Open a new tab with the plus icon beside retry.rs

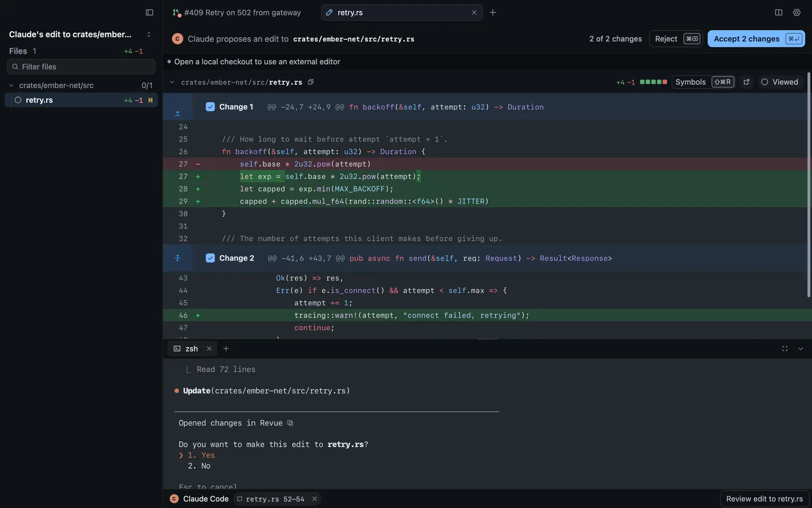(493, 12)
